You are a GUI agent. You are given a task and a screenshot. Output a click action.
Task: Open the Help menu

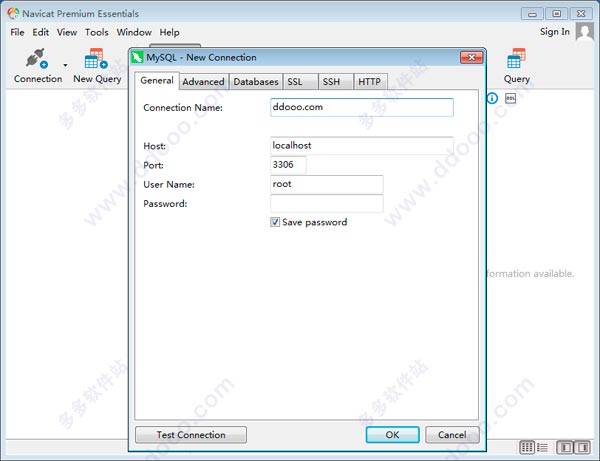pyautogui.click(x=169, y=32)
